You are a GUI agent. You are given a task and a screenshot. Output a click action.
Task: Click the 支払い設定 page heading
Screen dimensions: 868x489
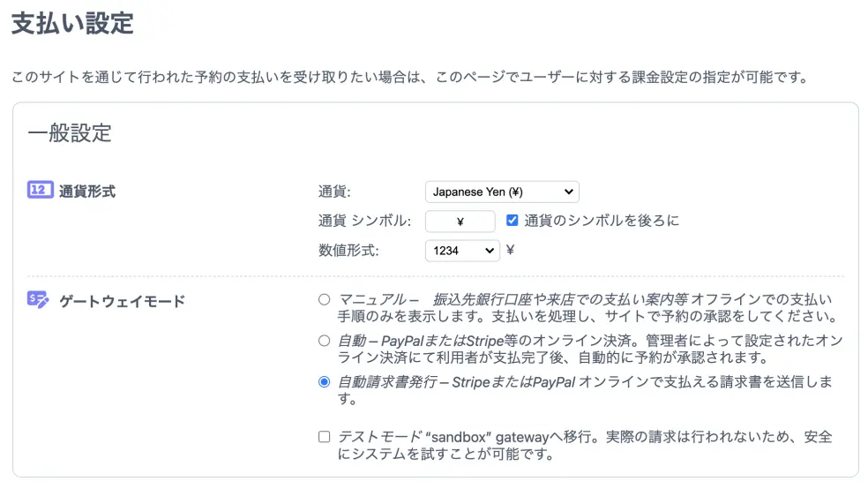[72, 23]
